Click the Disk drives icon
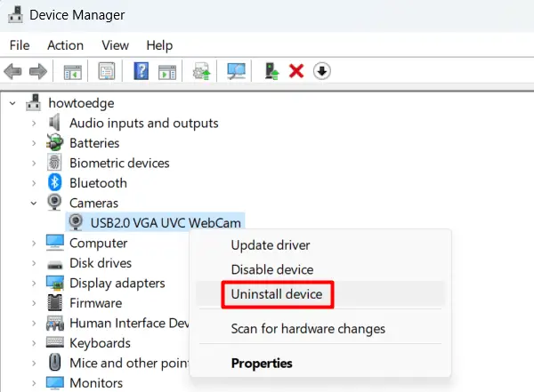 pos(55,264)
